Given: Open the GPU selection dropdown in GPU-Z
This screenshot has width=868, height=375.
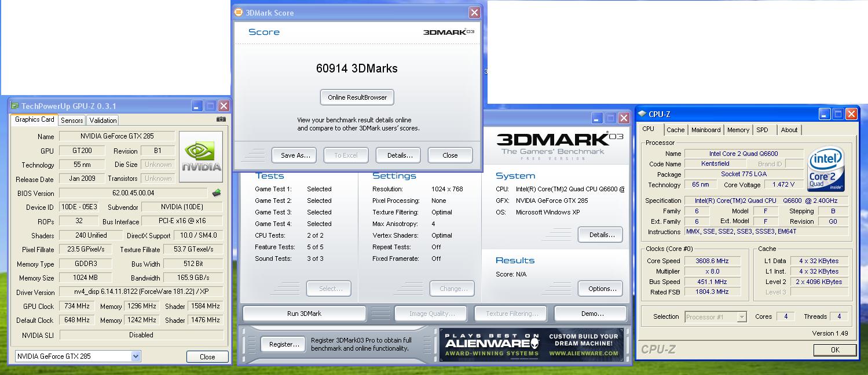Looking at the screenshot, I should click(135, 356).
